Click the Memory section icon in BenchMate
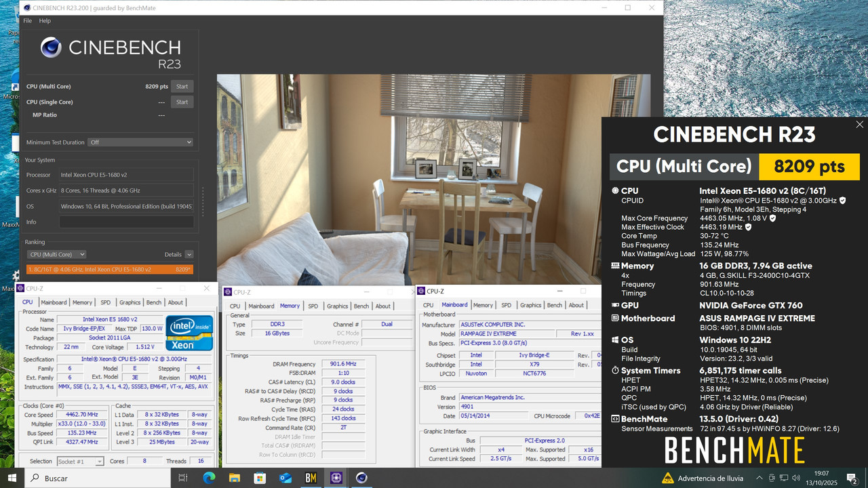This screenshot has width=868, height=488. click(615, 266)
